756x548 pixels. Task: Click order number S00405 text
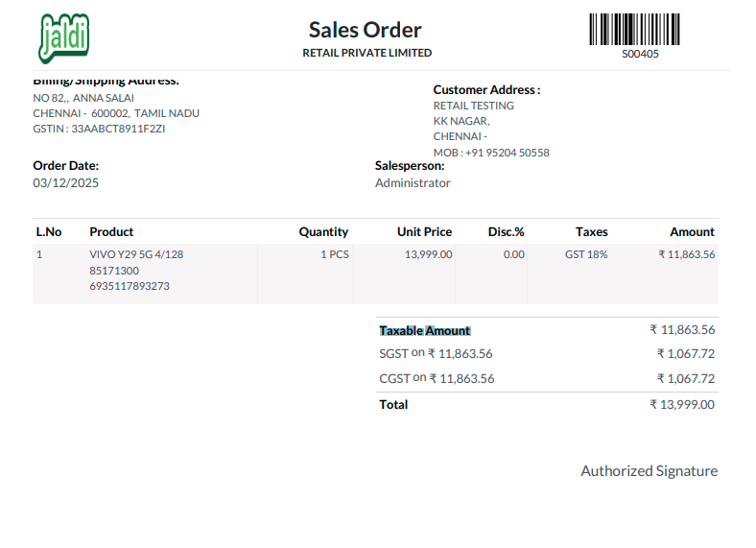[x=640, y=54]
